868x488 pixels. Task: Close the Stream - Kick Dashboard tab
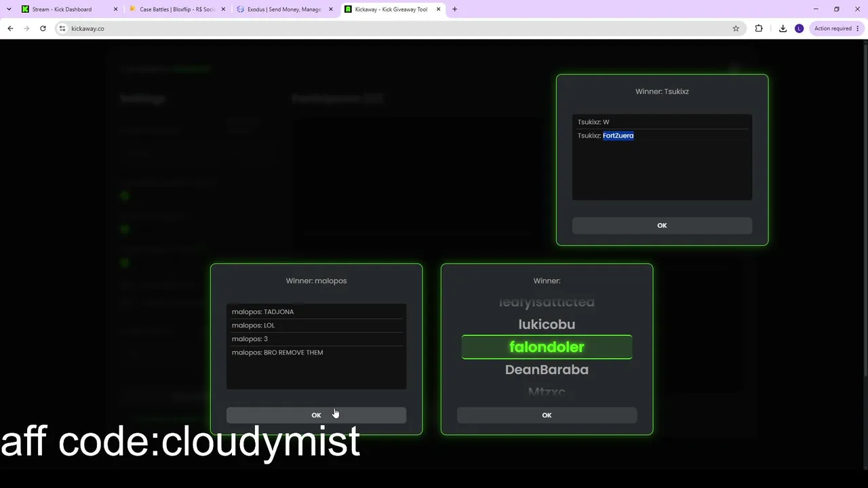pyautogui.click(x=115, y=9)
